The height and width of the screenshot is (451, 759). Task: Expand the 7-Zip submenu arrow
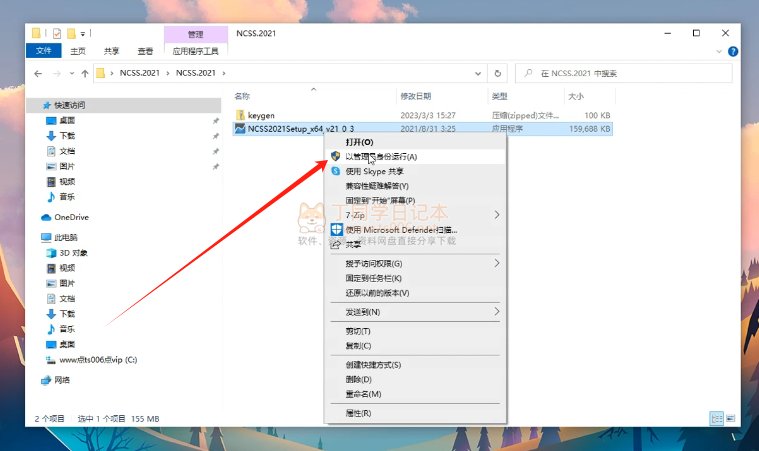click(497, 215)
